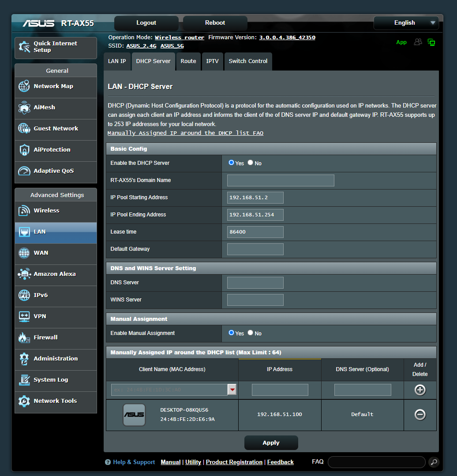Open the Manual link in footer
457x476 pixels.
pos(170,462)
